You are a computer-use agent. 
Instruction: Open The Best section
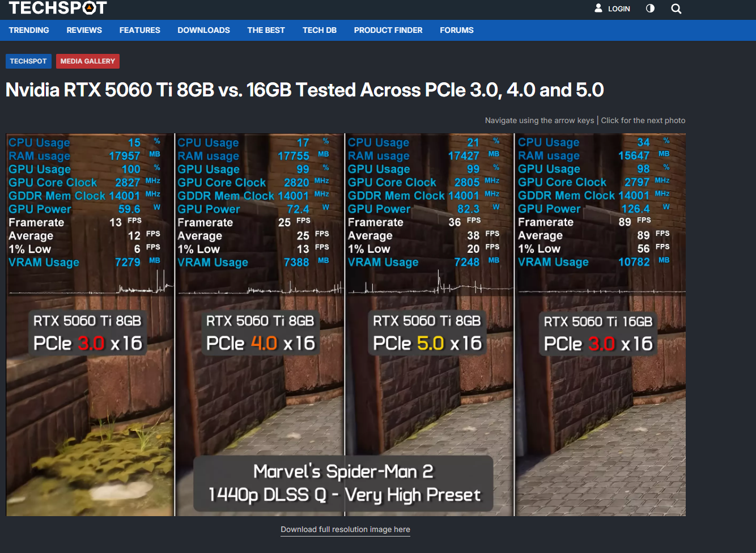[266, 30]
